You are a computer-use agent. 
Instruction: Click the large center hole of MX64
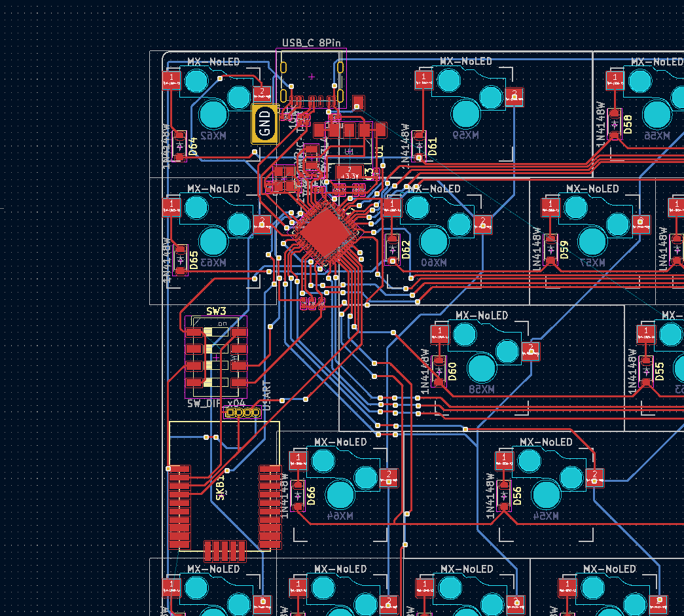click(x=340, y=495)
